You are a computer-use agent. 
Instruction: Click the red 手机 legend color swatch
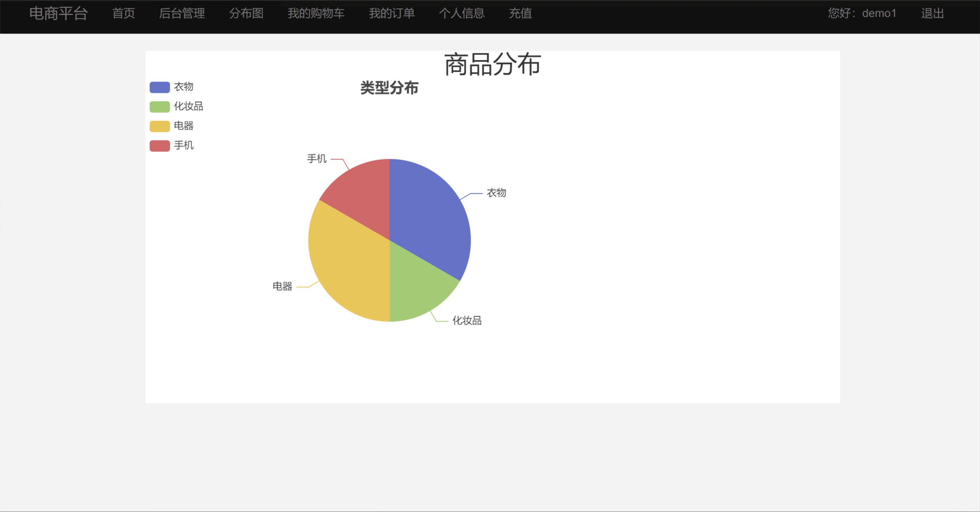(159, 145)
